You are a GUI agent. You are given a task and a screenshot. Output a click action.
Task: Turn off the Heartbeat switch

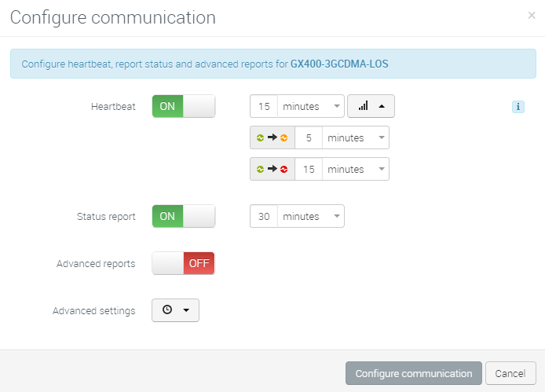[184, 106]
